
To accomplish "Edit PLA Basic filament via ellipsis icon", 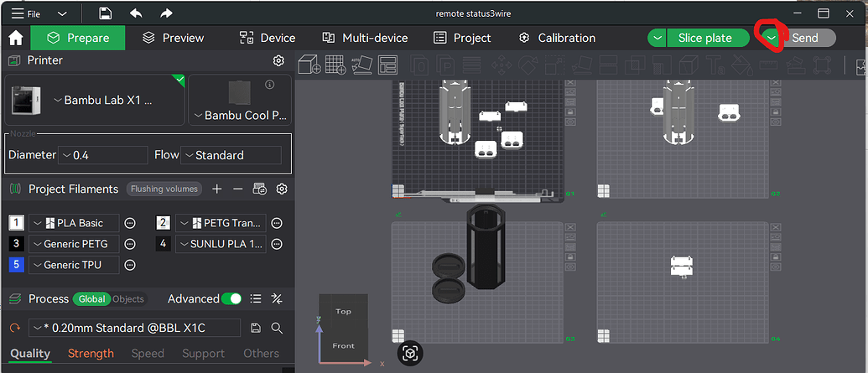I will [x=130, y=223].
